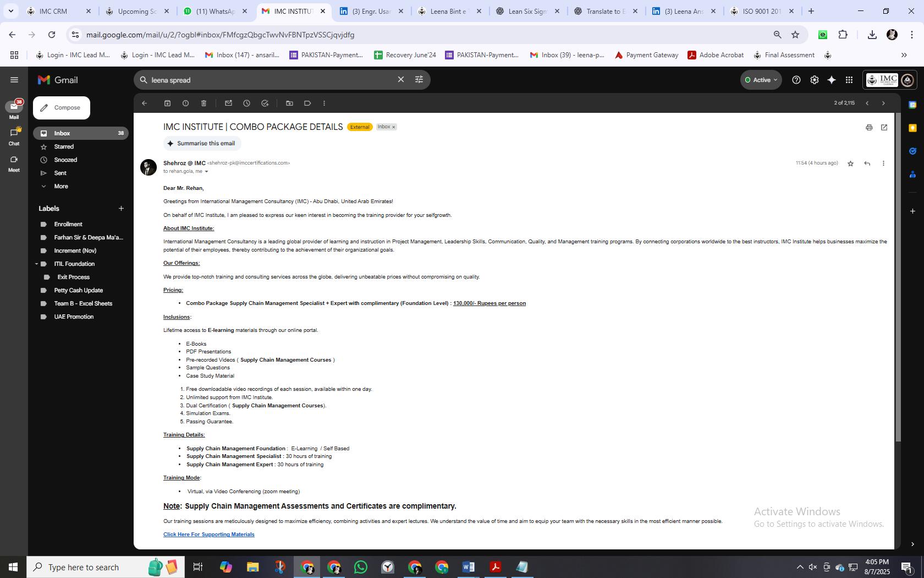Screen dimensions: 924x578
Task: Show hidden bookmarks chevron
Action: click(904, 55)
